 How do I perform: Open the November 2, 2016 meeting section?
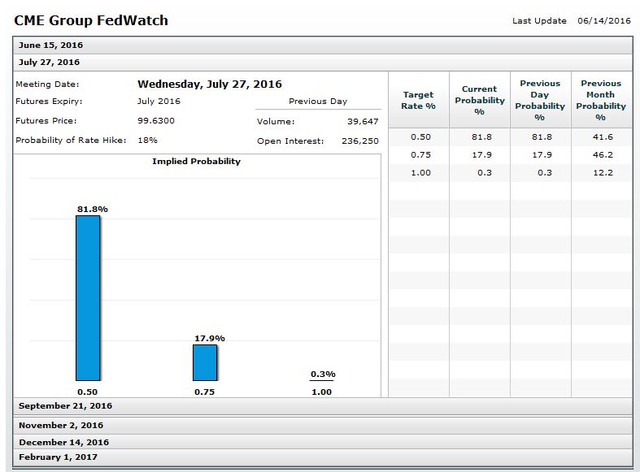(323, 425)
